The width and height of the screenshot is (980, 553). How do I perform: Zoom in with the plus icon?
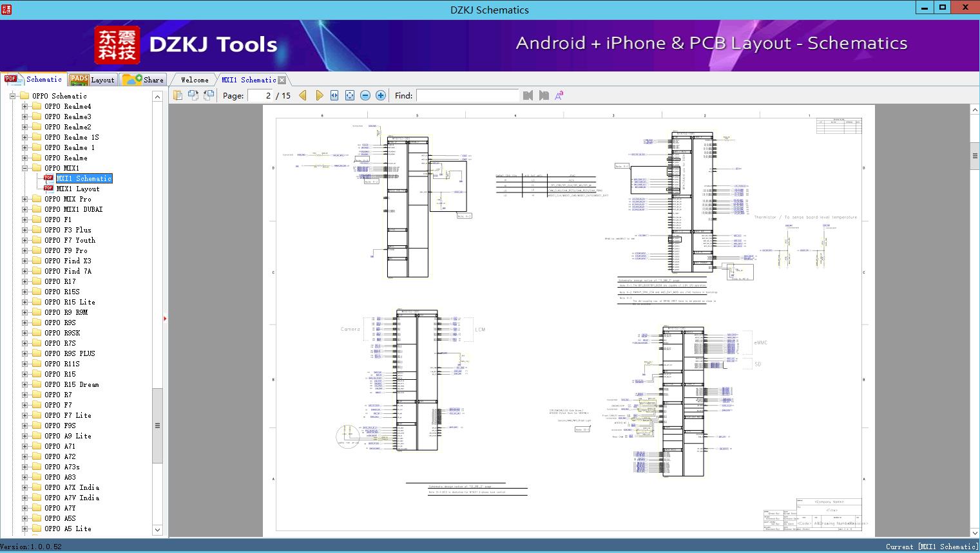click(381, 95)
